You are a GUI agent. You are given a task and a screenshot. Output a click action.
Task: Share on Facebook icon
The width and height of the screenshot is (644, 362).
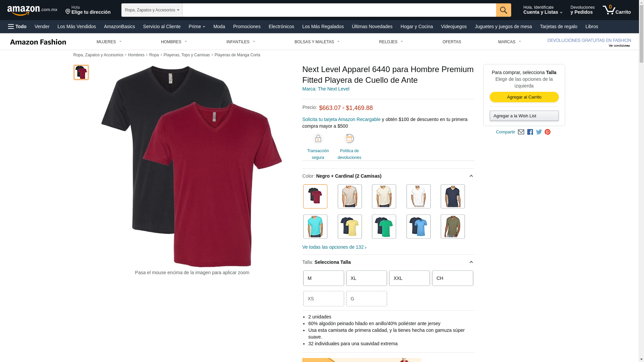click(530, 132)
